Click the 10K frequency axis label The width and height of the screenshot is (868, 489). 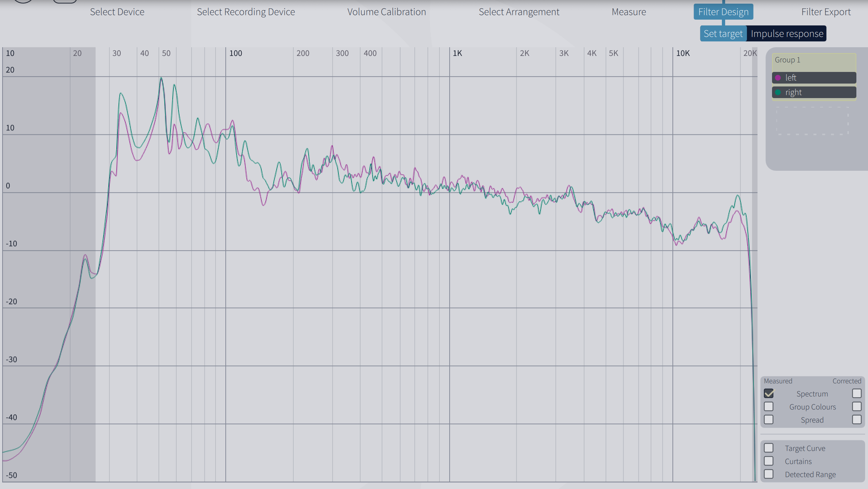(683, 53)
